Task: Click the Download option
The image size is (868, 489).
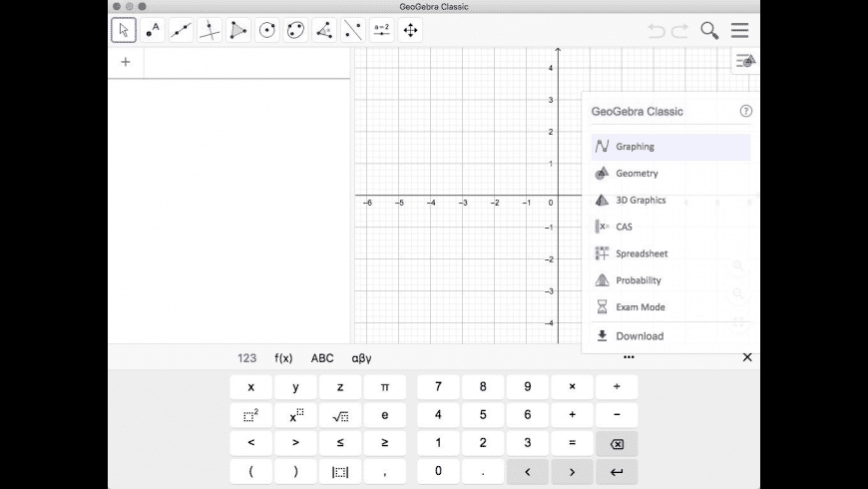Action: 670,336
